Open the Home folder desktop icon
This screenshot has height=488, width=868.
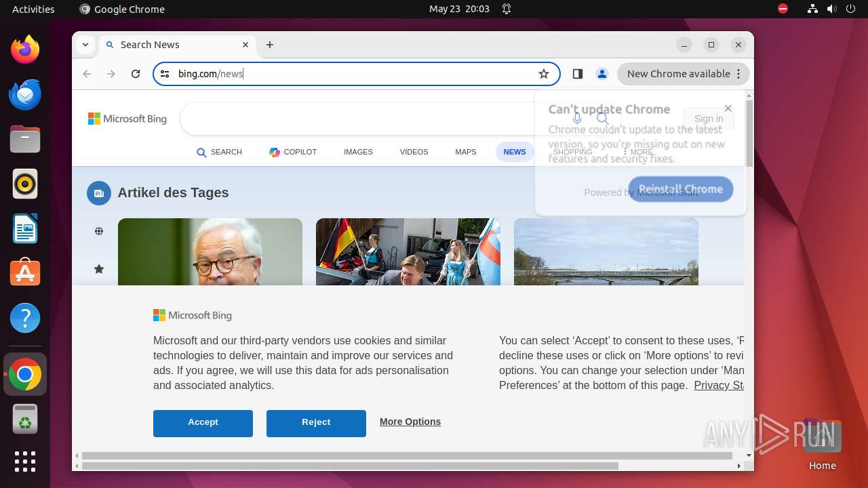point(822,445)
